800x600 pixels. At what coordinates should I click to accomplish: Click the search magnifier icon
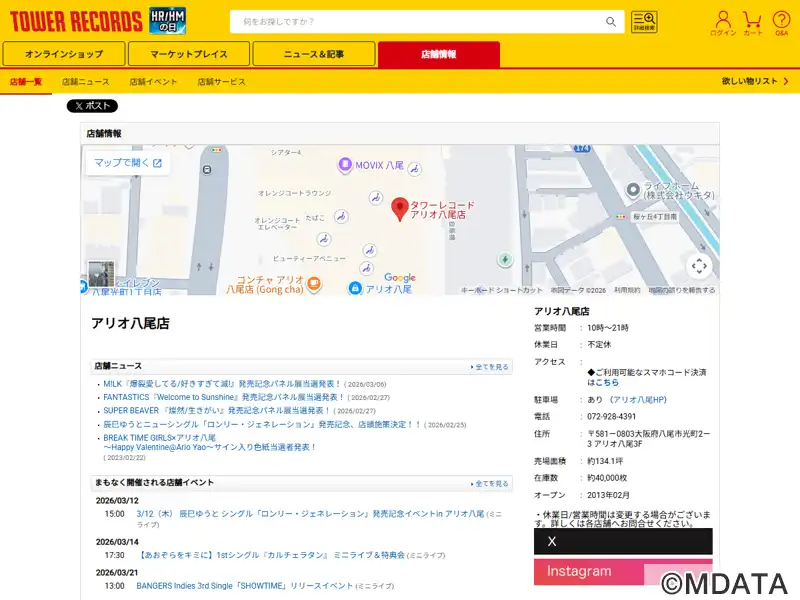click(x=611, y=22)
